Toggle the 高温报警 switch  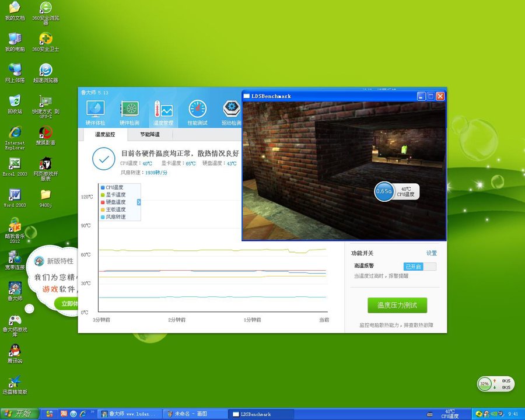[420, 267]
